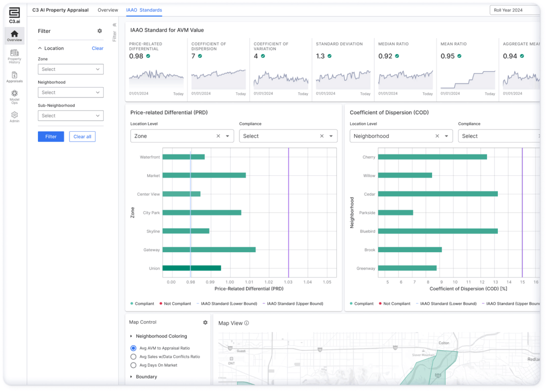This screenshot has width=547, height=392.
Task: Click the blue Filter button
Action: click(51, 136)
